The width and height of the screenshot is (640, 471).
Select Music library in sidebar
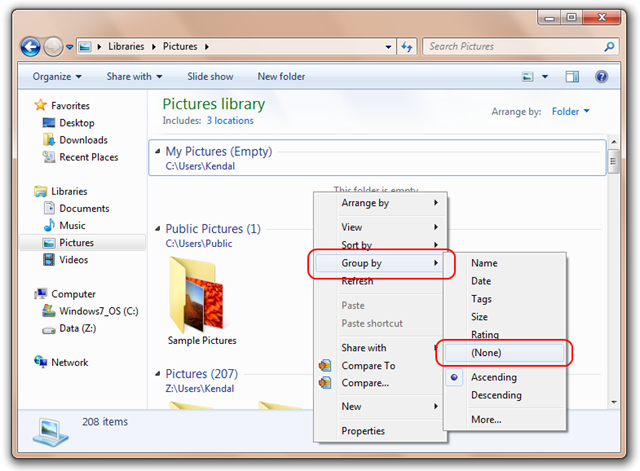coord(72,226)
